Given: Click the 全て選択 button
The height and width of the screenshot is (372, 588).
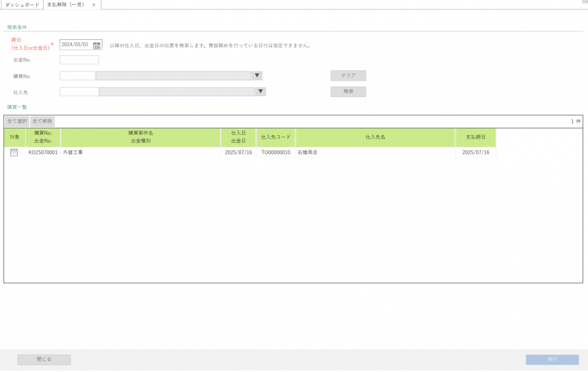Looking at the screenshot, I should 17,121.
